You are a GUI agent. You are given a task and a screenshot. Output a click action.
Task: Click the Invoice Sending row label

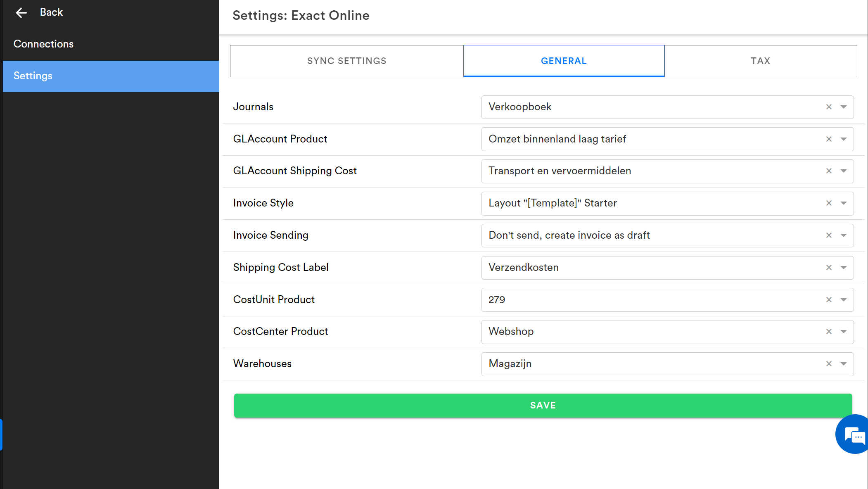click(x=270, y=235)
